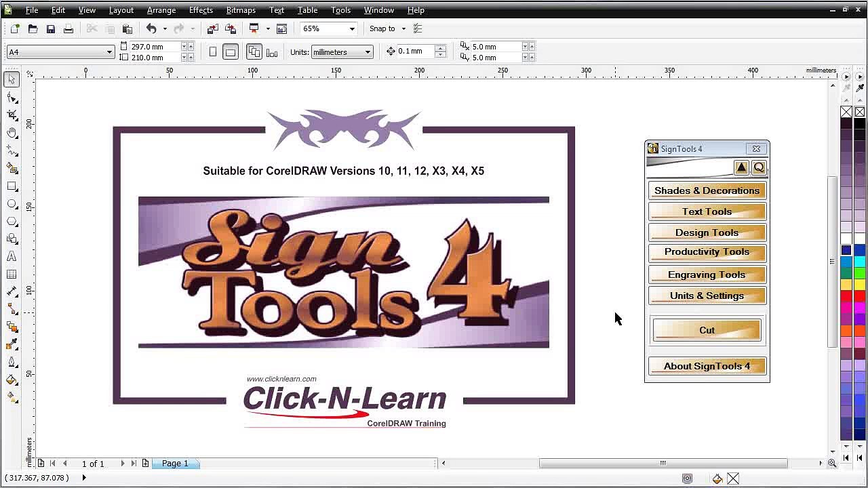The height and width of the screenshot is (488, 868).
Task: Open Units & Settings in SignTools
Action: click(707, 296)
